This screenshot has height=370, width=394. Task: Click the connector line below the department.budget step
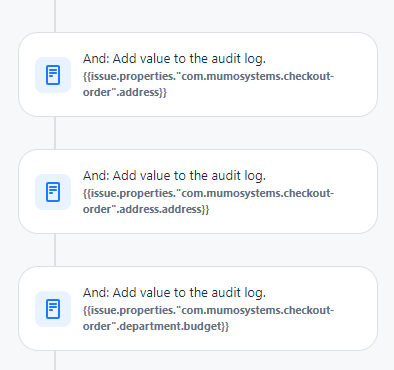point(55,360)
